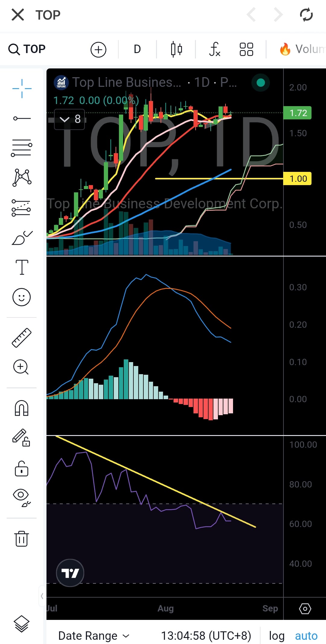
Task: Click the TOP symbol search field
Action: pyautogui.click(x=27, y=49)
